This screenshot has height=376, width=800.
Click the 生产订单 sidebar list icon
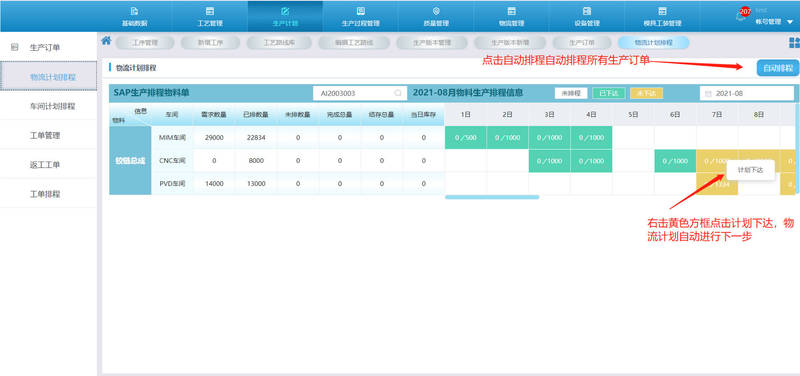15,47
